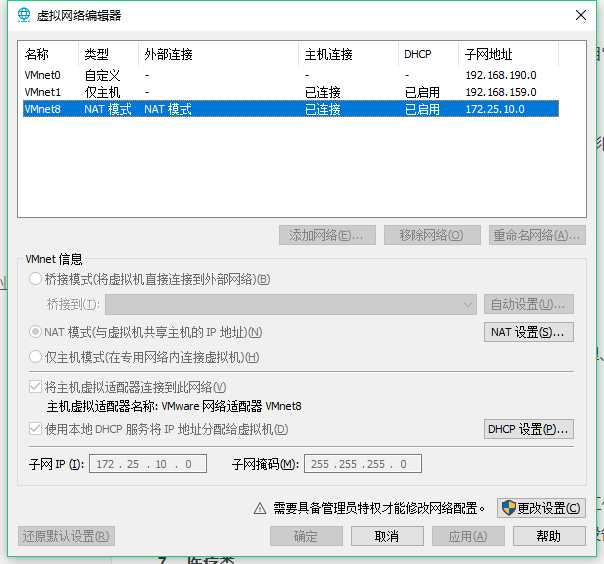Click the 子网 IP input field
The image size is (604, 564).
pyautogui.click(x=148, y=464)
